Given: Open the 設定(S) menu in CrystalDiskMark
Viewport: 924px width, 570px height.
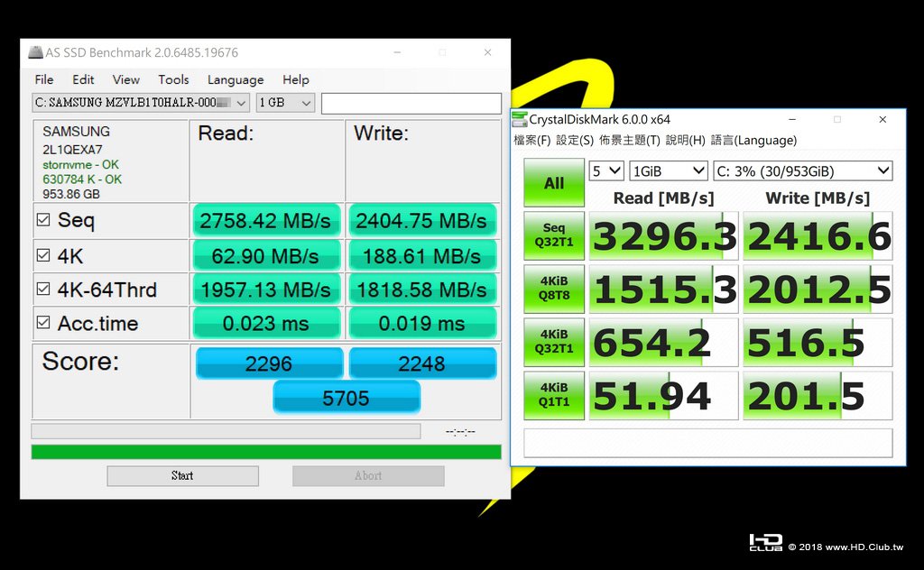Looking at the screenshot, I should (x=575, y=140).
